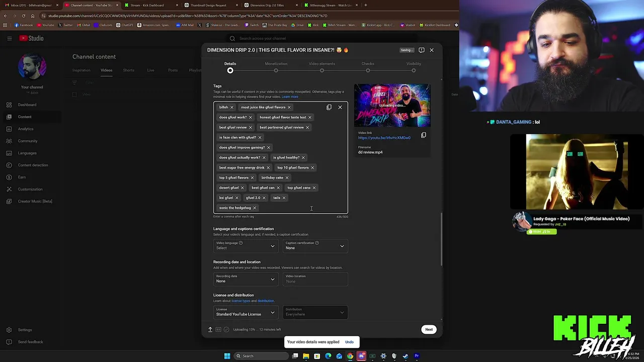Remove the 'billeh' tag
644x362 pixels.
pyautogui.click(x=231, y=107)
